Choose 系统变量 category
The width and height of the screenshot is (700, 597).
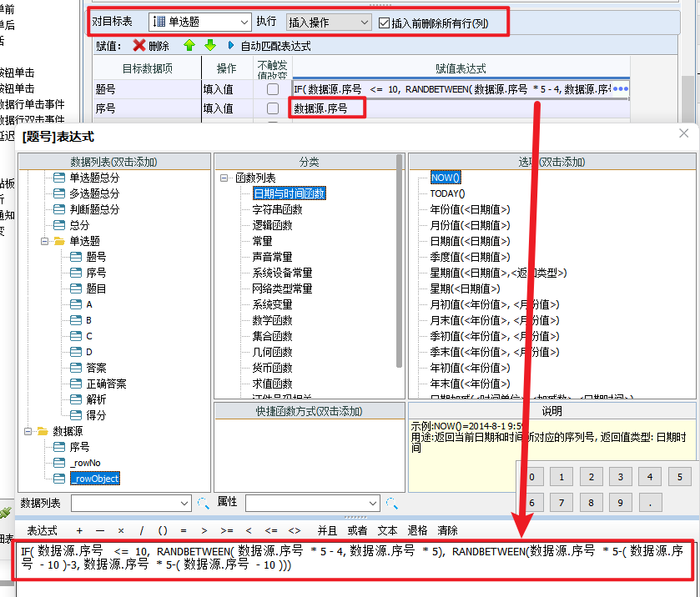[x=272, y=304]
